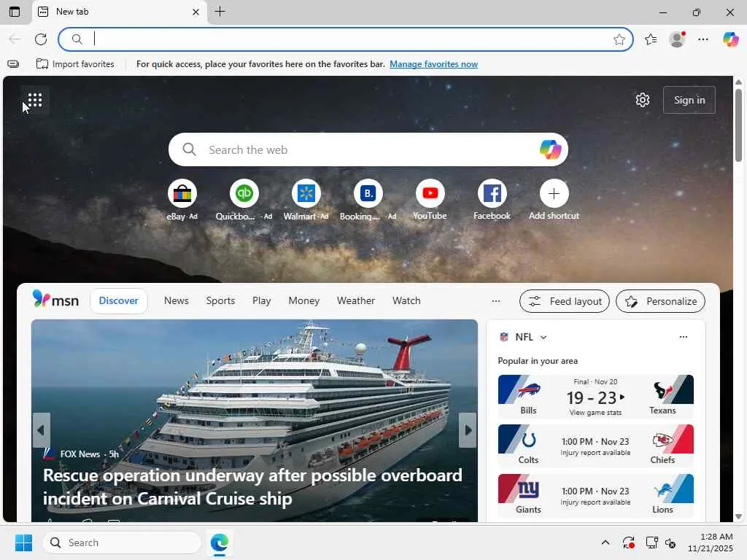Click the address bar input field

pos(345,39)
